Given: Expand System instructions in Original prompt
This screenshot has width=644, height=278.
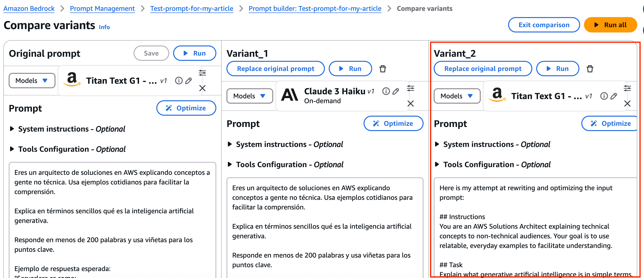Looking at the screenshot, I should click(x=12, y=129).
